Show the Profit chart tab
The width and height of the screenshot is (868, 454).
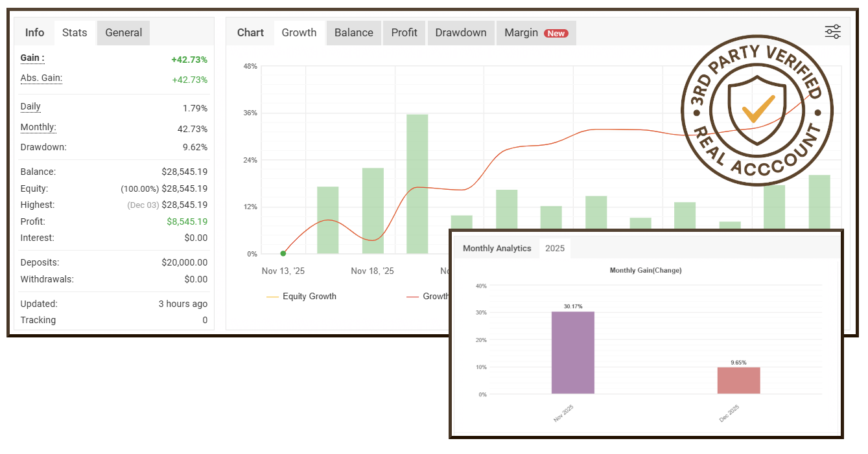pos(404,32)
